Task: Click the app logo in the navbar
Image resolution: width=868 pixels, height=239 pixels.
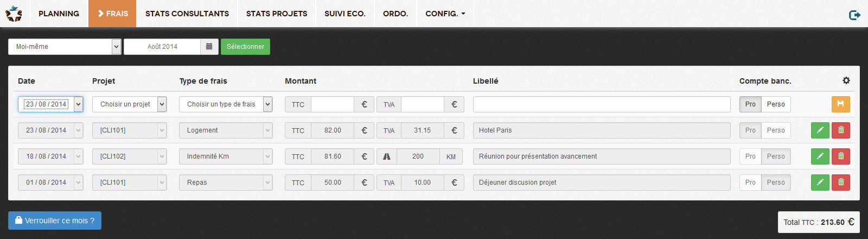Action: tap(14, 14)
